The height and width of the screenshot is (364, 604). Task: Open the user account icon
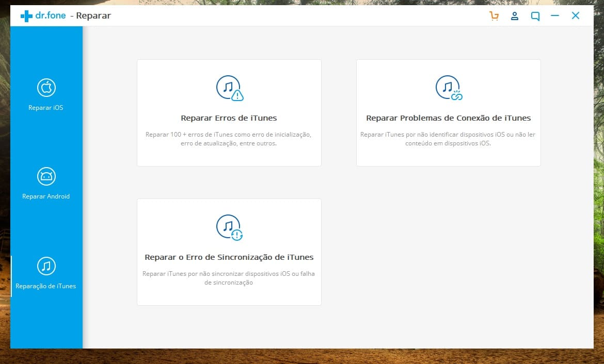[514, 16]
